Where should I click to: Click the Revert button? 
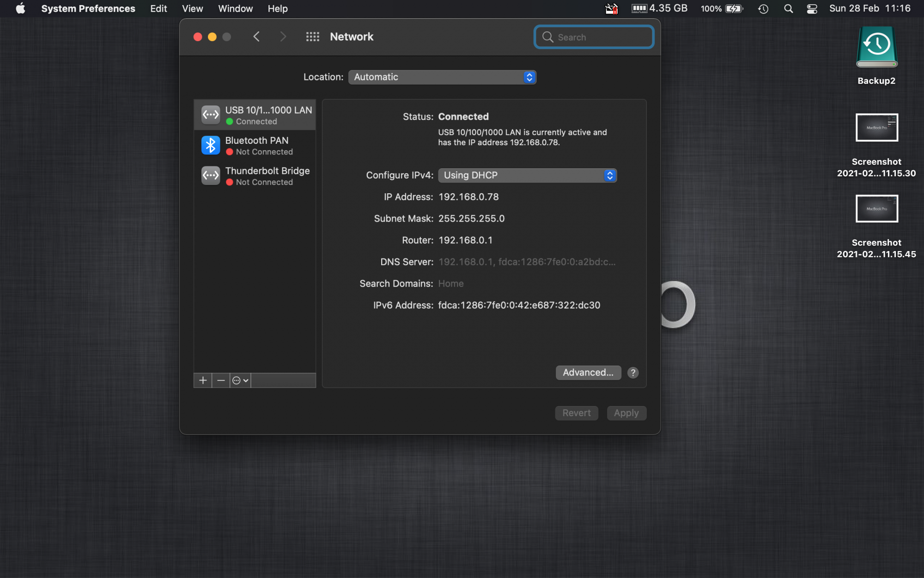[x=576, y=413]
